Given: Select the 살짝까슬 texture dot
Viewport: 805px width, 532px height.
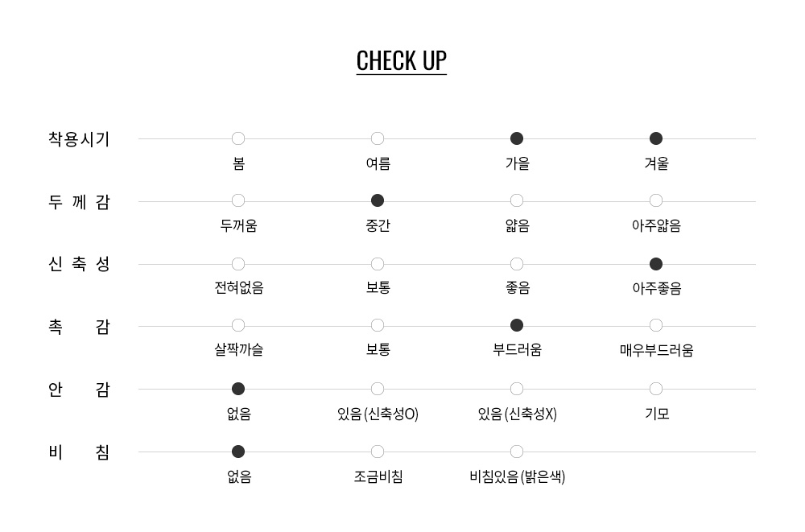Looking at the screenshot, I should coord(238,326).
